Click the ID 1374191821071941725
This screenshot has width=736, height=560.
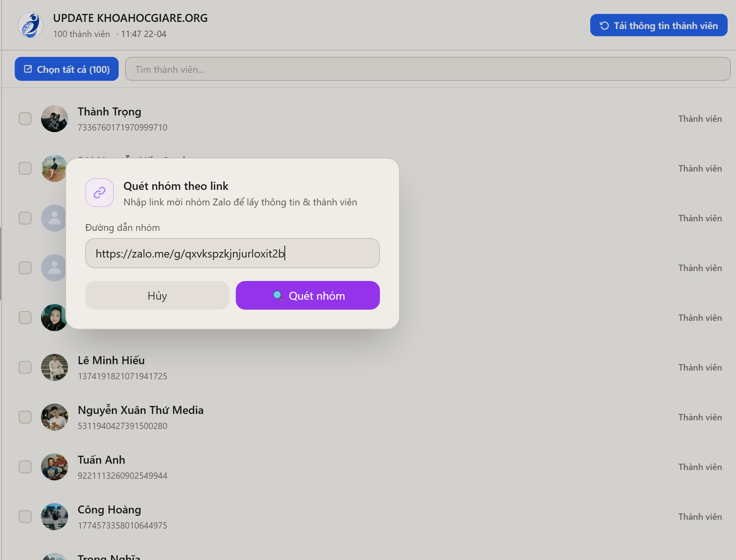click(x=123, y=376)
